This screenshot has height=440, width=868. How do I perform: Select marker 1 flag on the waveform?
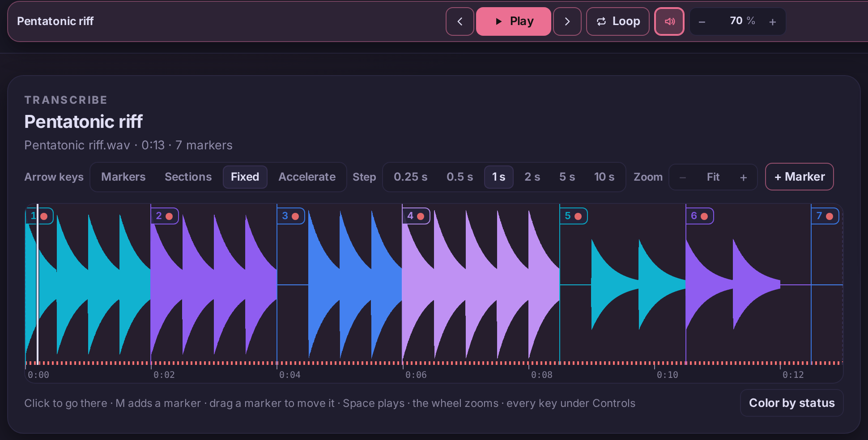point(39,216)
